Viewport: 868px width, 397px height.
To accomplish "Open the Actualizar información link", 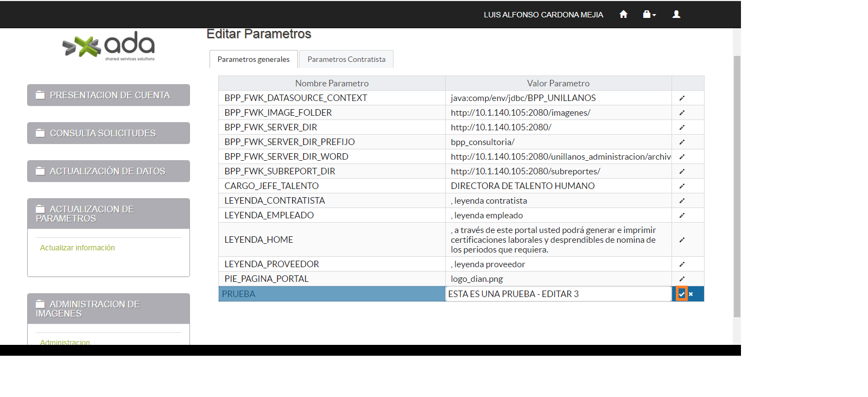I will coord(78,248).
